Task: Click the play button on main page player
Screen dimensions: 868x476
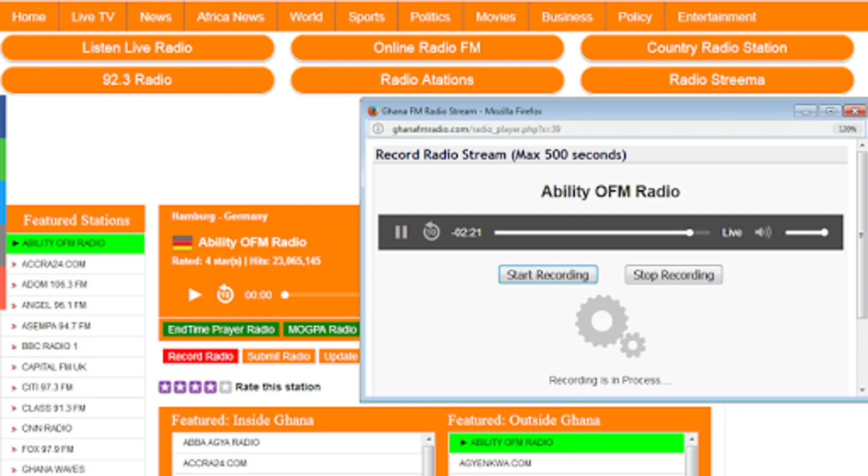Action: point(195,295)
